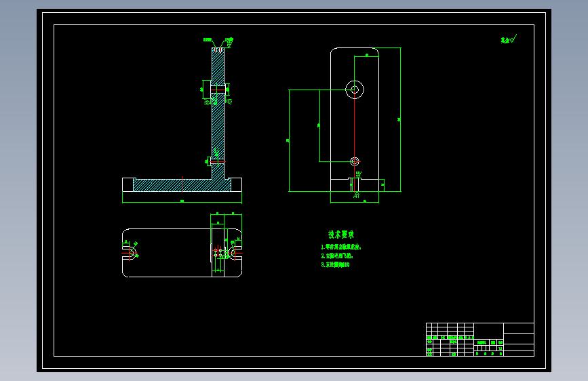The image size is (588, 381).
Task: Select the hatched base plate in section view
Action: (182, 185)
